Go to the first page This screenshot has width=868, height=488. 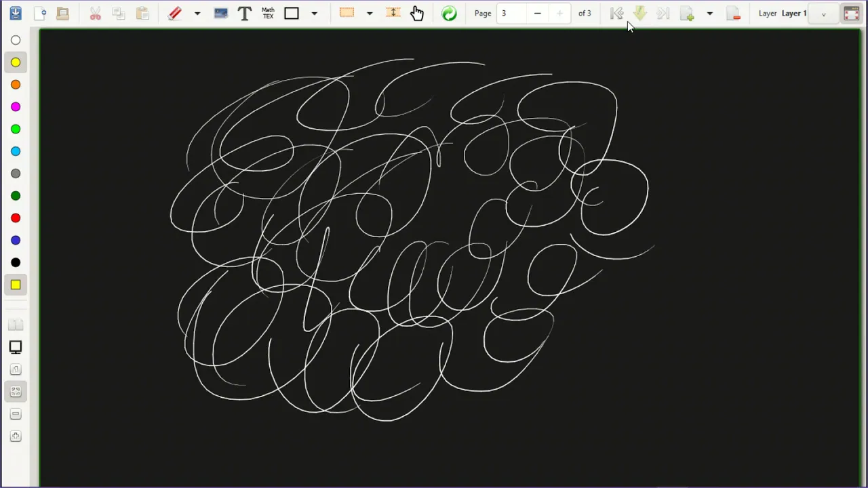coord(616,13)
